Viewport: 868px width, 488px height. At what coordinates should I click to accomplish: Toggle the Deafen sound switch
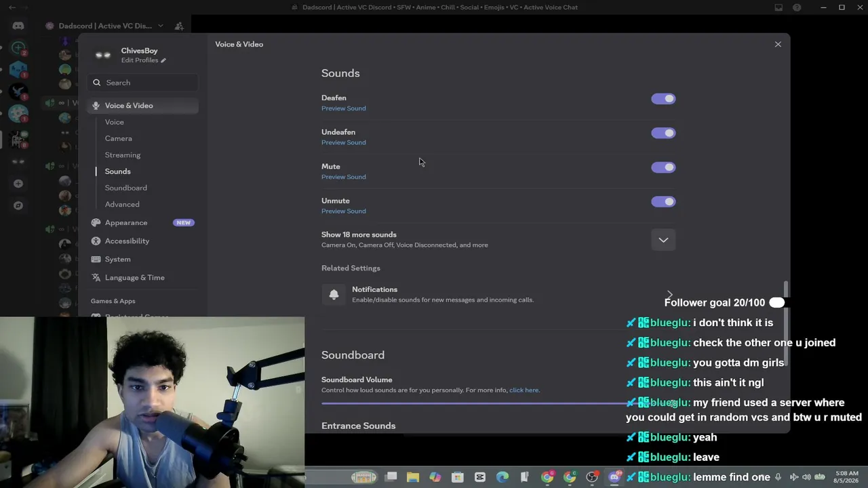(663, 99)
